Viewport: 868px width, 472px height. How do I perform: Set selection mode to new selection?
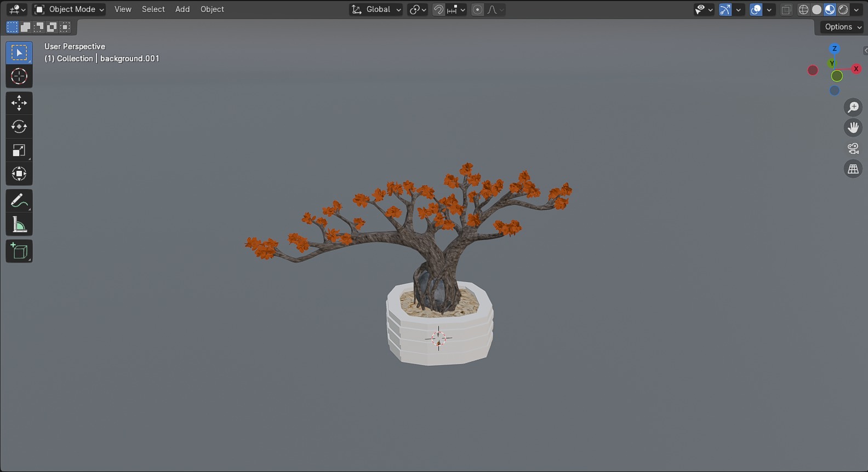(12, 27)
